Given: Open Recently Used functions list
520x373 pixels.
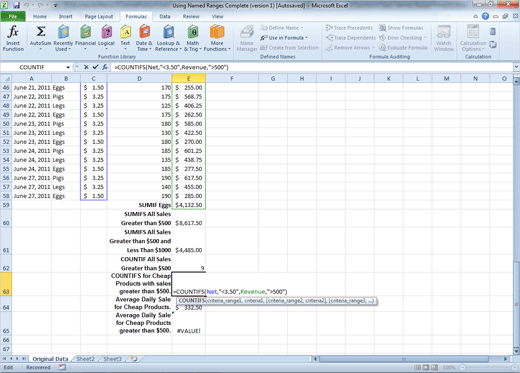Looking at the screenshot, I should tap(63, 38).
